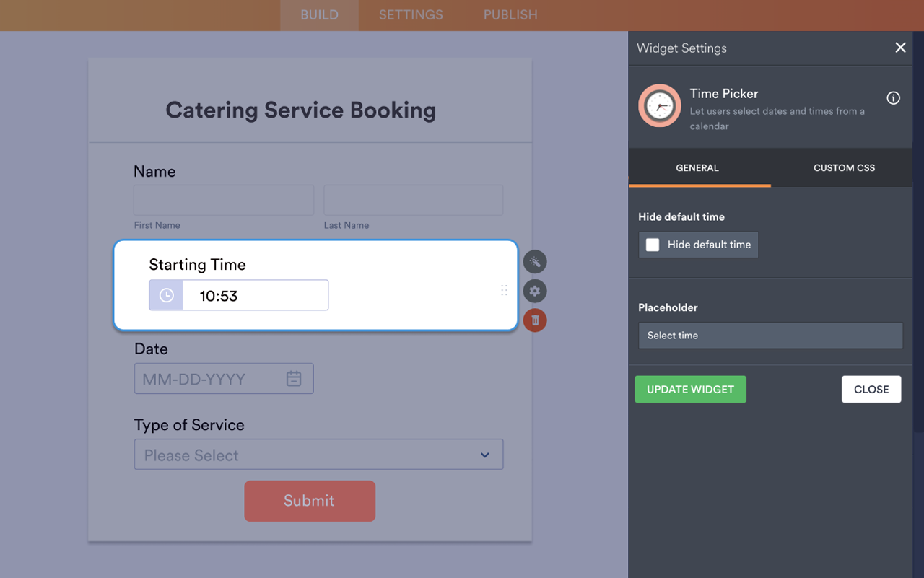Click the info icon beside Time Picker heading
The width and height of the screenshot is (924, 578).
tap(893, 97)
